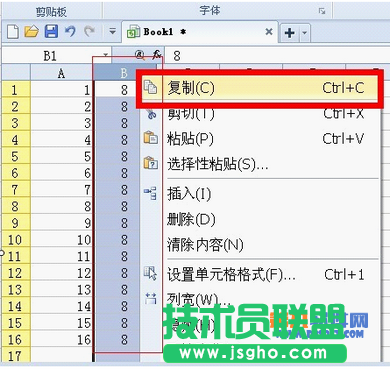Viewport: 390px width, 369px height.
Task: Click cell B4 in column B
Action: pos(117,139)
